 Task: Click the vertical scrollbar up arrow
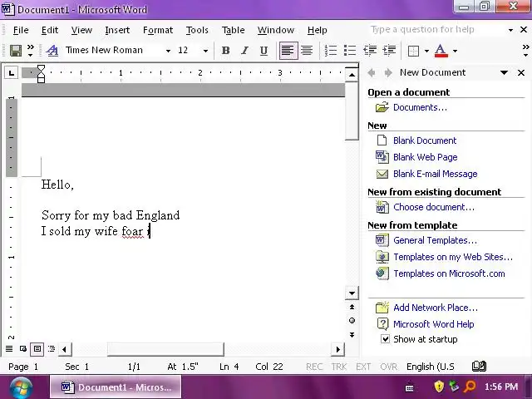[x=352, y=75]
